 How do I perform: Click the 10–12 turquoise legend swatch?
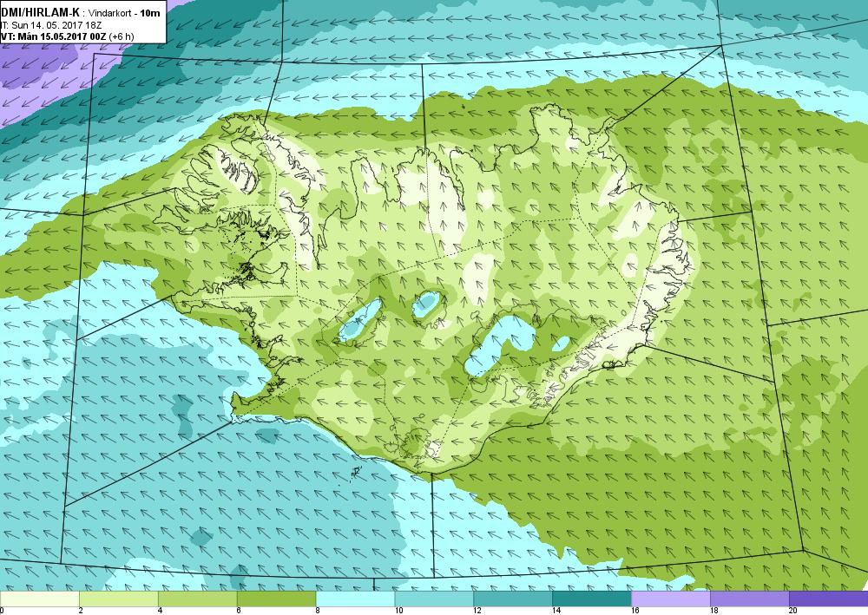pyautogui.click(x=434, y=599)
